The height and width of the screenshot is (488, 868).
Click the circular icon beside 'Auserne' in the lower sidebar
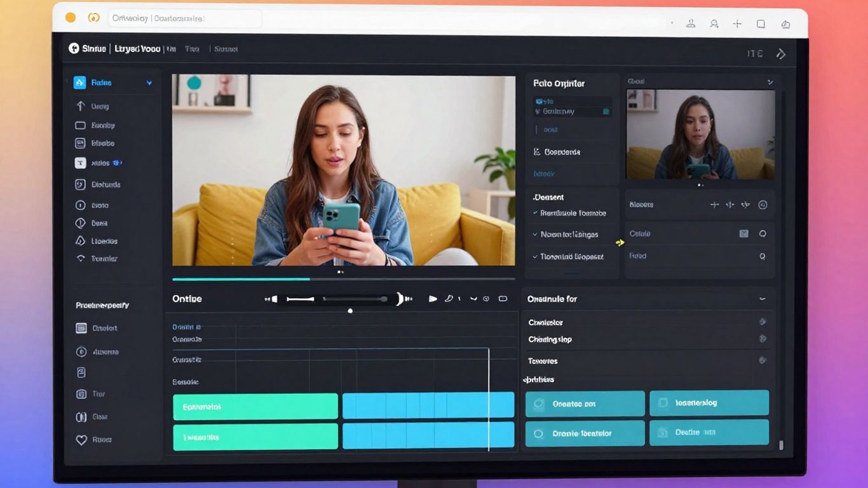pyautogui.click(x=81, y=351)
